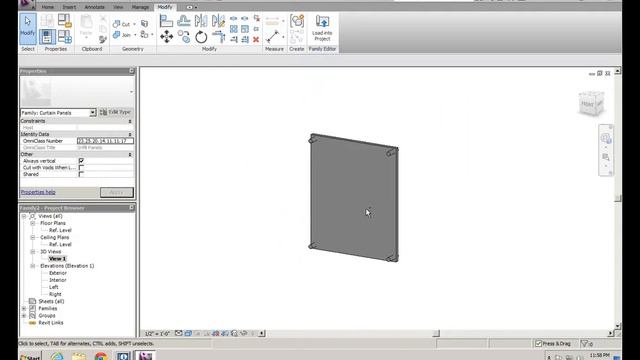Click the red Delete X icon
640x360 pixels.
point(256,40)
